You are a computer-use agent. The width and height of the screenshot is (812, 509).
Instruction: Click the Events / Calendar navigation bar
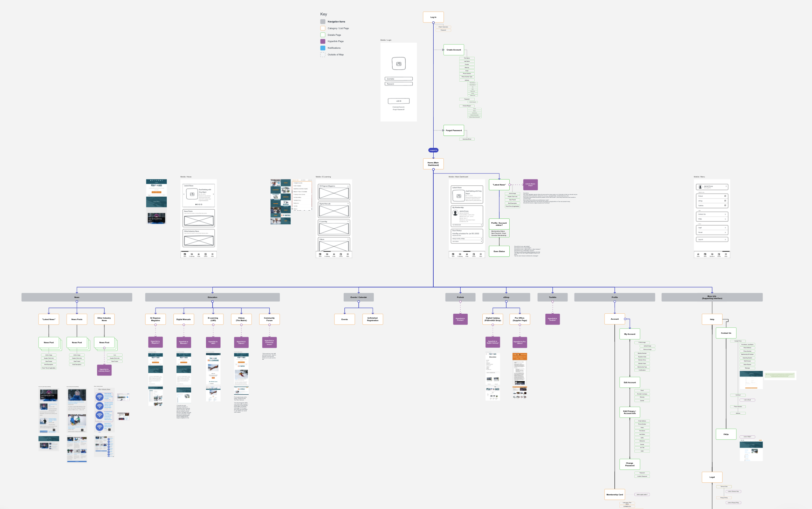tap(358, 297)
